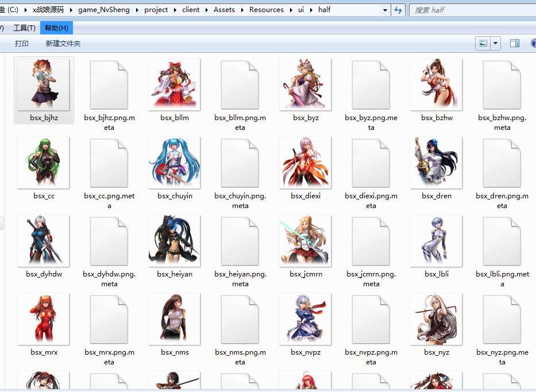The image size is (536, 392).
Task: Expand subfolder arrow after ui
Action: tap(311, 10)
